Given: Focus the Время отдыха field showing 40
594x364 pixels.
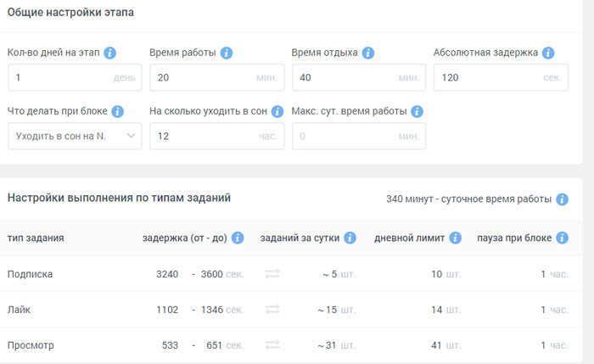Looking at the screenshot, I should (359, 77).
